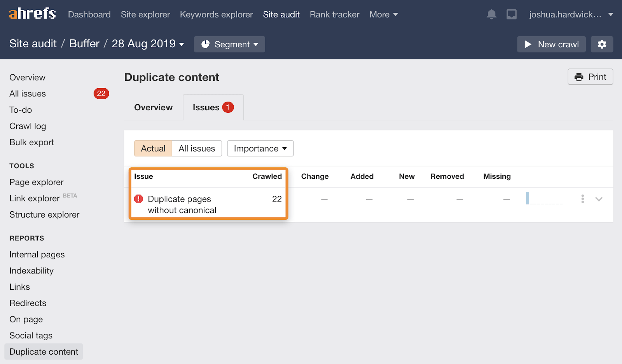Open the Importance dropdown
This screenshot has width=622, height=364.
coord(260,148)
